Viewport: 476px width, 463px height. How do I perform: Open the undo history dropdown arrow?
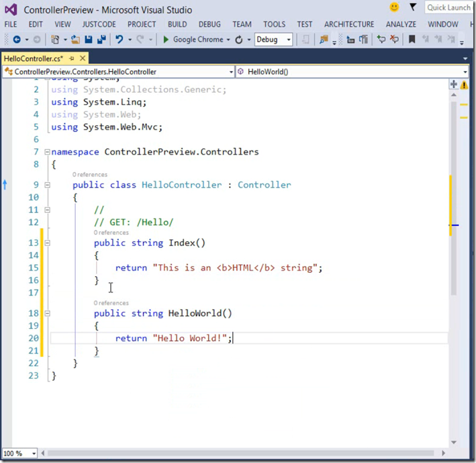pyautogui.click(x=130, y=40)
